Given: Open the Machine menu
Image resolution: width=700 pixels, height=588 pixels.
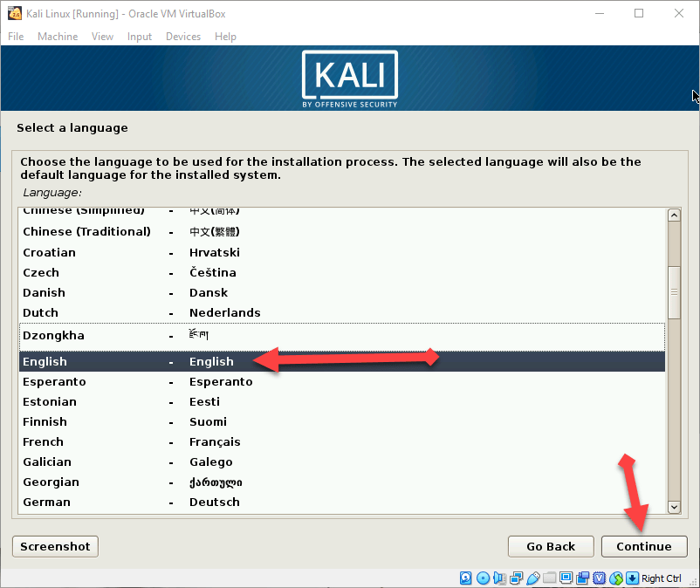Looking at the screenshot, I should 58,37.
